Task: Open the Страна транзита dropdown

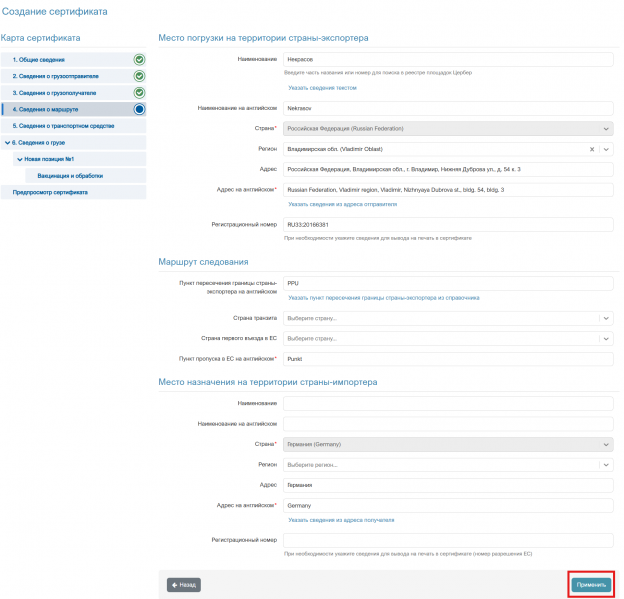Action: 448,318
